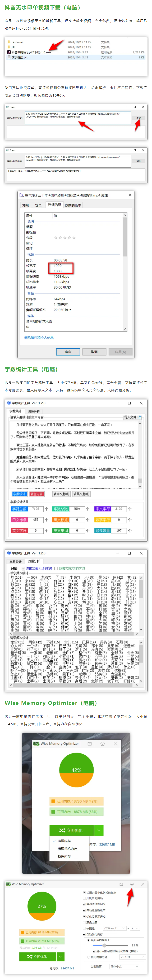Uncheck 忽略次数为1的字词 filter
The width and height of the screenshot is (152, 980).
pyautogui.click(x=23, y=568)
